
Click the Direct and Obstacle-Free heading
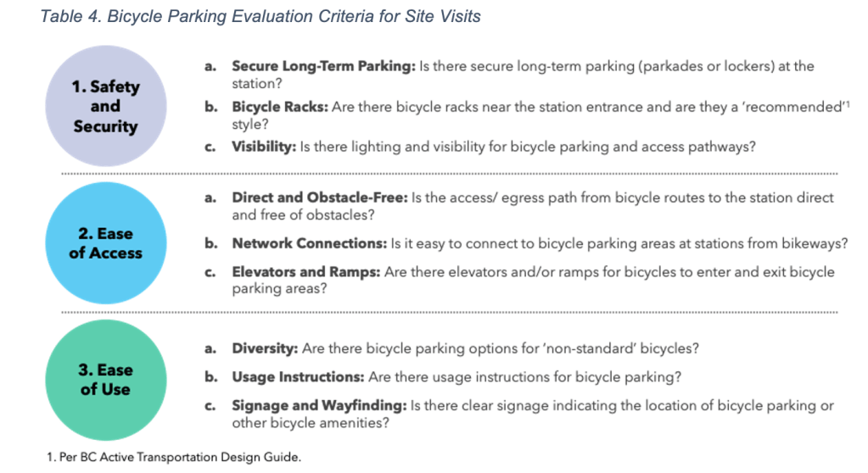(x=320, y=198)
